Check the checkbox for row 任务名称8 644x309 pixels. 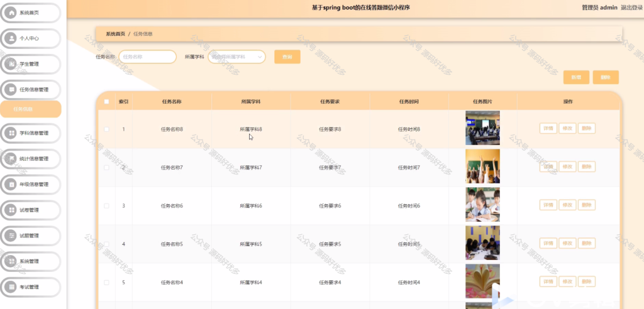[x=107, y=129]
